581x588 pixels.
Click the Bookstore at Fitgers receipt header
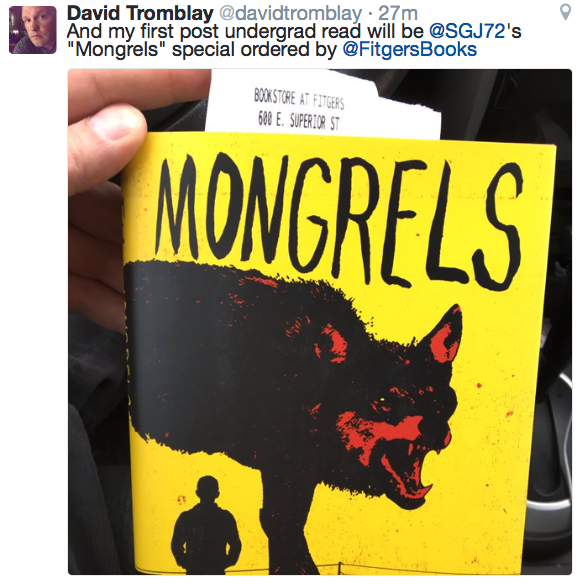[299, 98]
